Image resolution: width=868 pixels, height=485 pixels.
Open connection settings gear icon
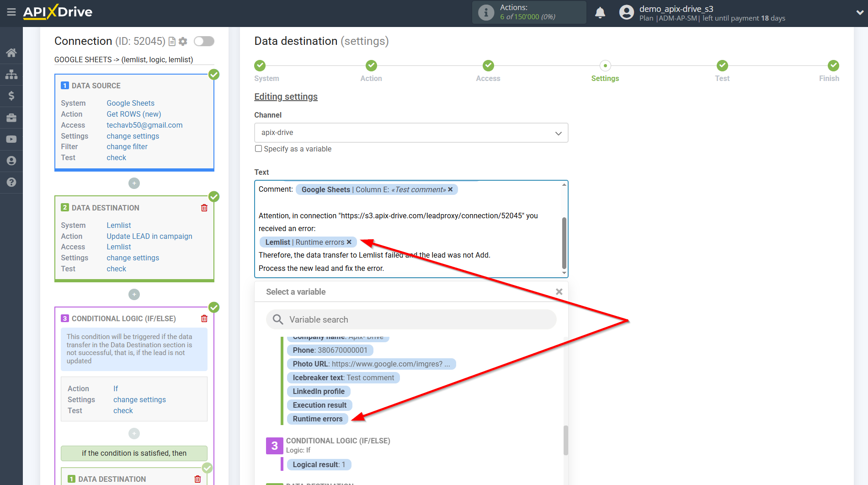(183, 42)
